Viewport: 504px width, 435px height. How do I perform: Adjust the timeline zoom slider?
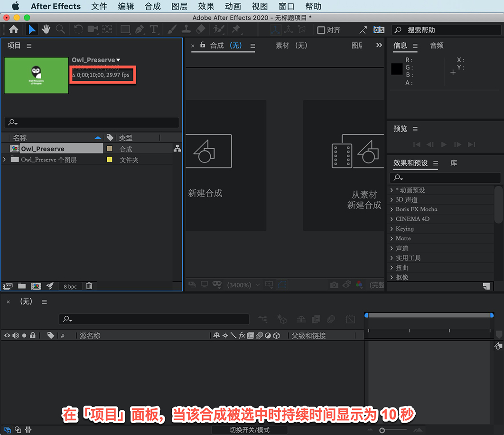coord(382,430)
